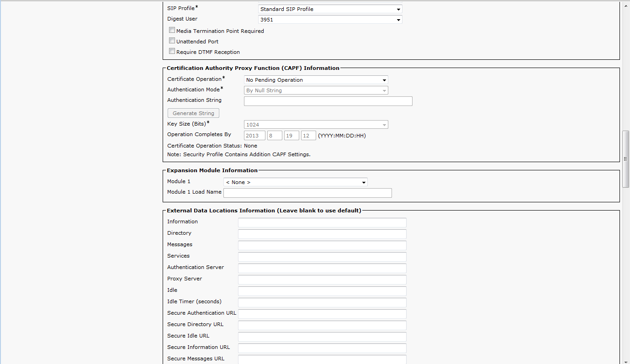Click the Directory input field
630x364 pixels.
point(322,234)
